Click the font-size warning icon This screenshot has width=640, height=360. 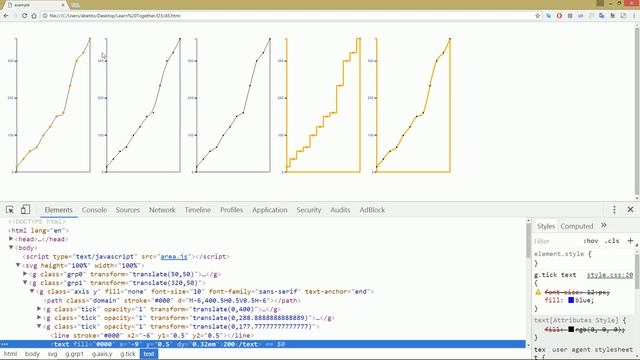point(538,292)
